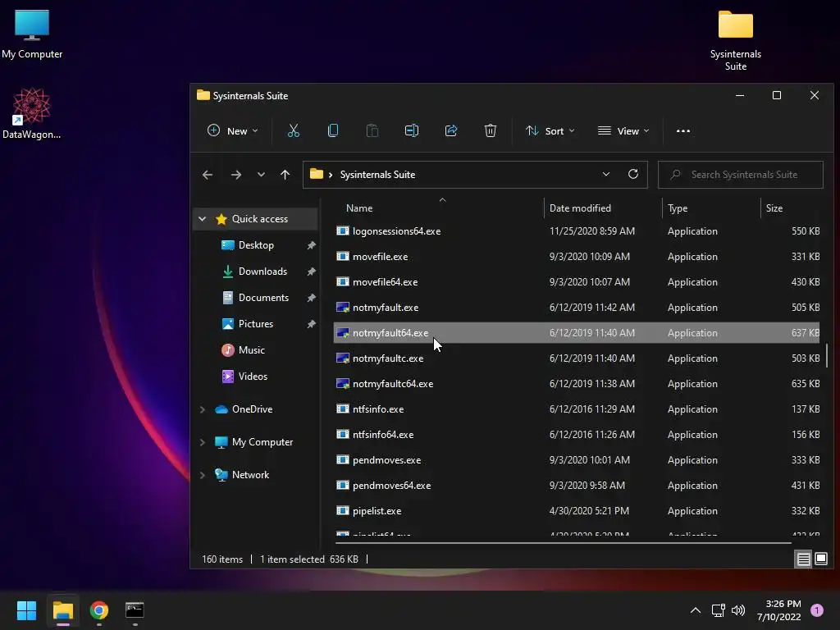Refresh the Sysinternals Suite folder
Viewport: 840px width, 630px height.
tap(632, 174)
